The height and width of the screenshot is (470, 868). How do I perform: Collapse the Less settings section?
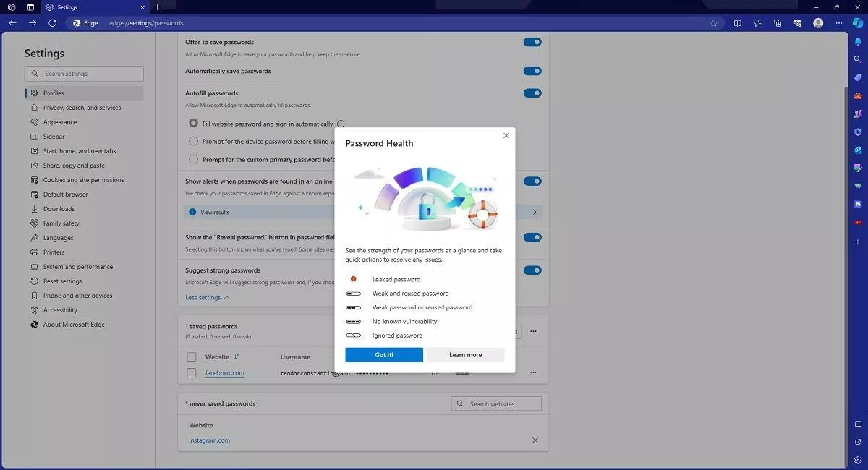tap(208, 297)
